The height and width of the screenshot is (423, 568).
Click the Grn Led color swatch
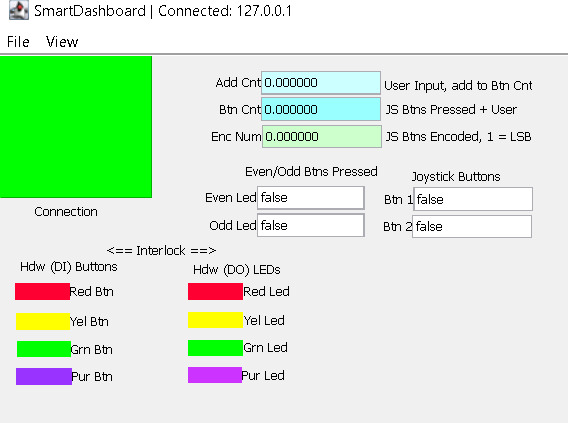(215, 348)
